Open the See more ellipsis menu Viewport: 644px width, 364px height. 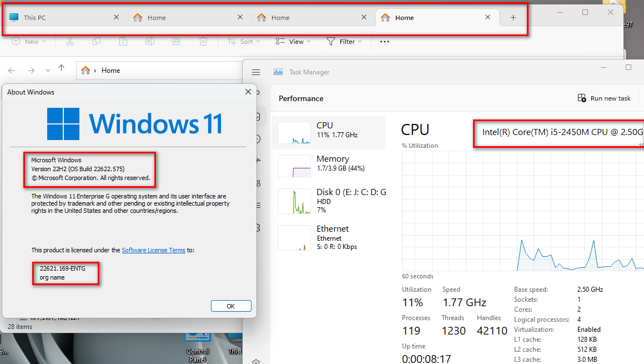[x=384, y=42]
